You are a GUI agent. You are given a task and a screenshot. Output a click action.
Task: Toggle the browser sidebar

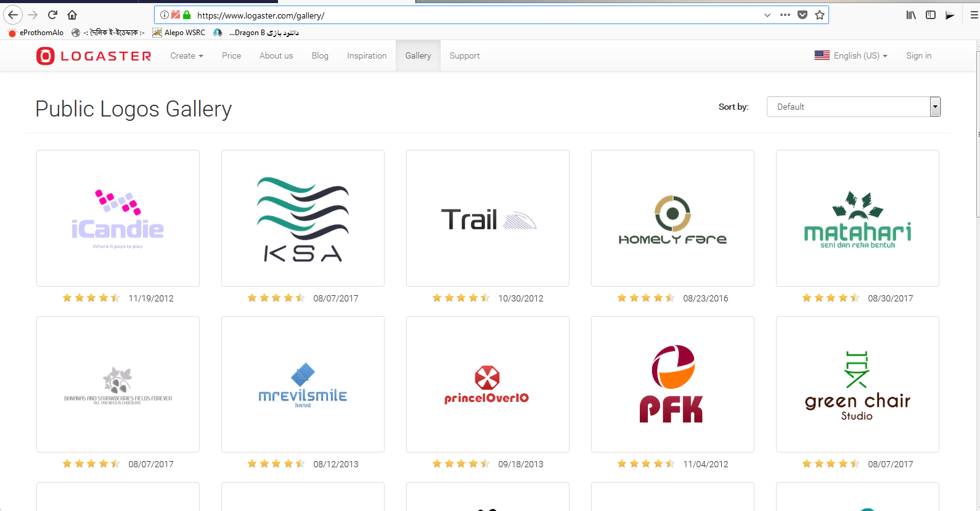click(931, 15)
